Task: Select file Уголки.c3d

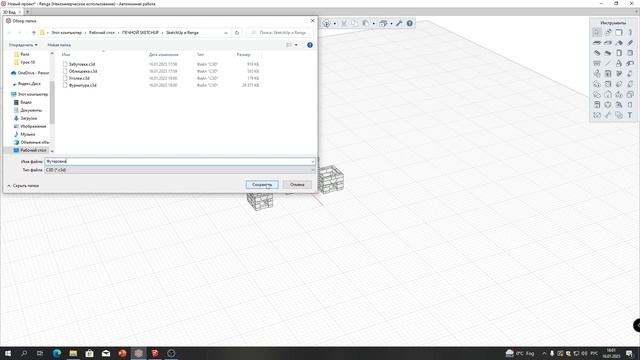Action: pos(79,78)
